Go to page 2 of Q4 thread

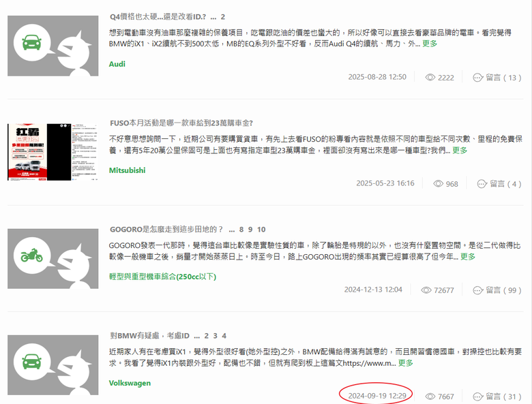(223, 17)
